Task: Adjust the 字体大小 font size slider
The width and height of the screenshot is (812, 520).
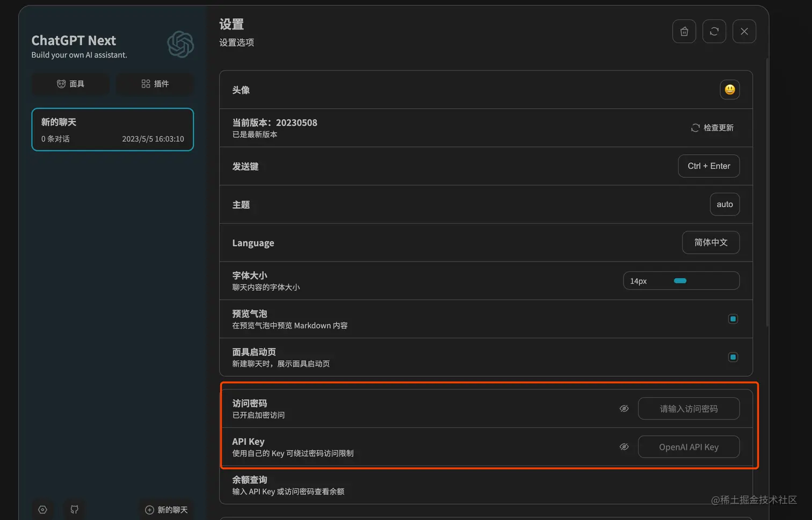Action: (x=681, y=280)
